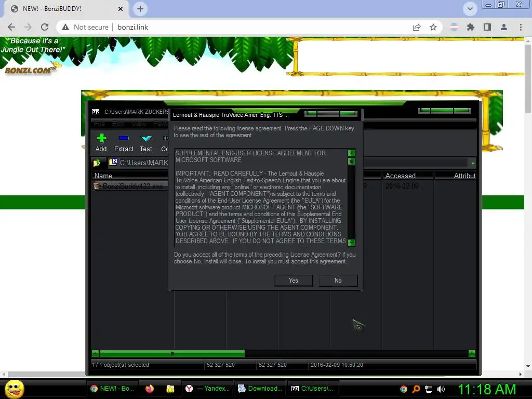Open the smiley face Start button
532x399 pixels.
tap(14, 389)
